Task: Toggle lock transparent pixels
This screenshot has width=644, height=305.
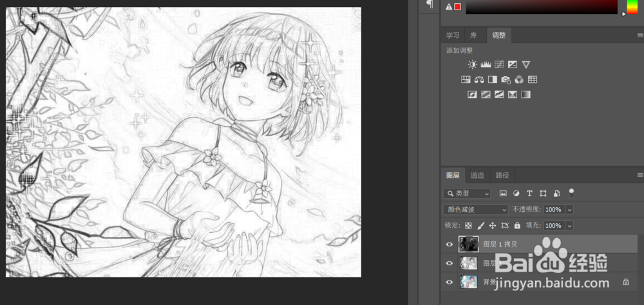Action: click(x=468, y=225)
